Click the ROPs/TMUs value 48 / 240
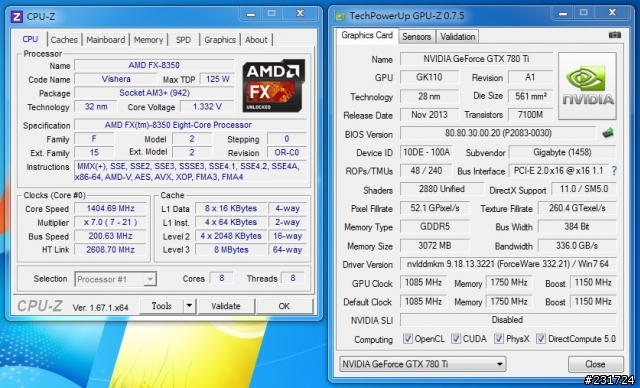This screenshot has height=388, width=640. tap(426, 171)
